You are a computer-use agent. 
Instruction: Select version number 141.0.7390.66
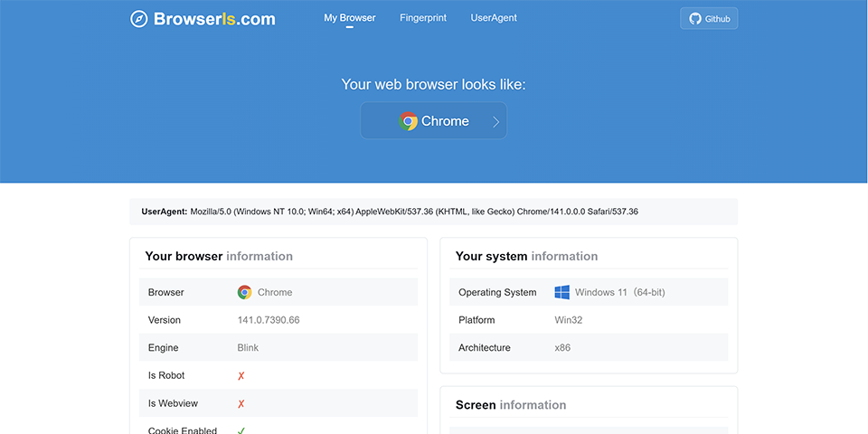(x=269, y=320)
